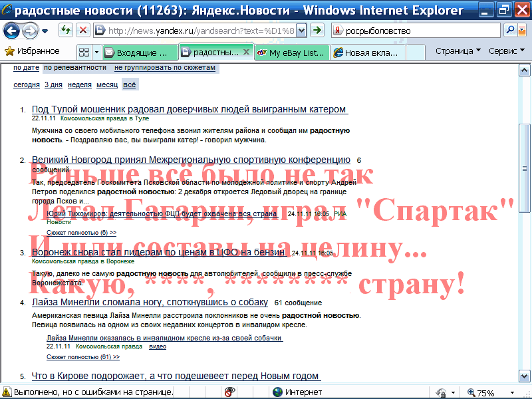532x399 pixels.
Task: Open Лайза Минелли оказалась в инвалидном кресле
Action: (164, 338)
